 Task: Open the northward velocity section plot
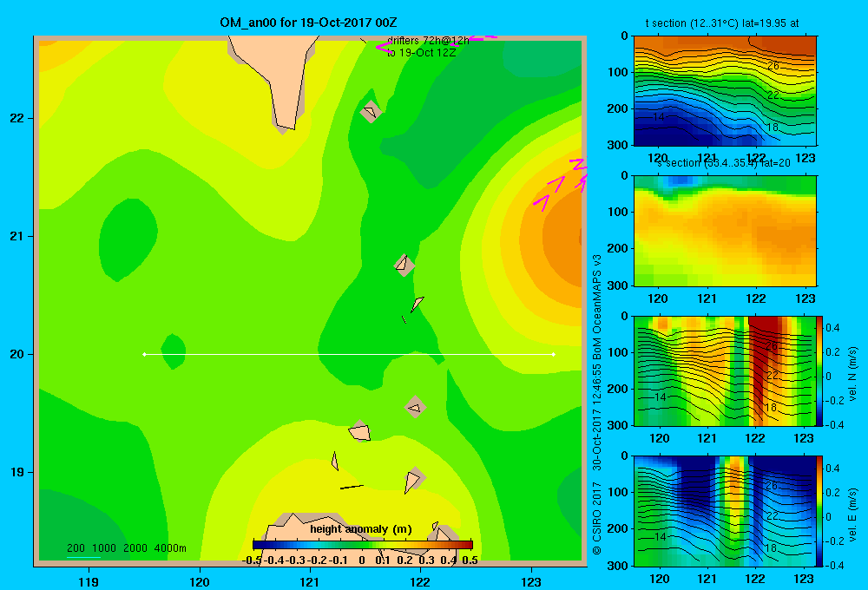[725, 370]
